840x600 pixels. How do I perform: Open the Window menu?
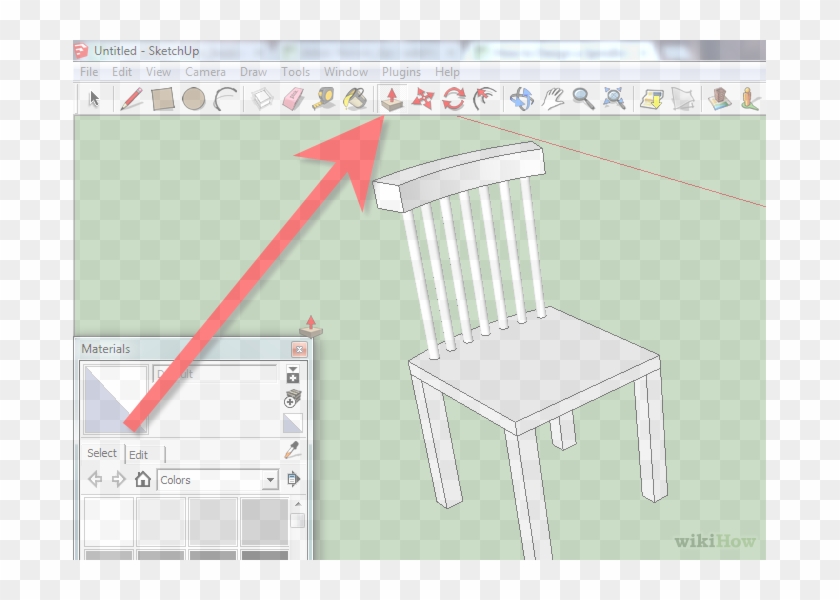pos(347,71)
